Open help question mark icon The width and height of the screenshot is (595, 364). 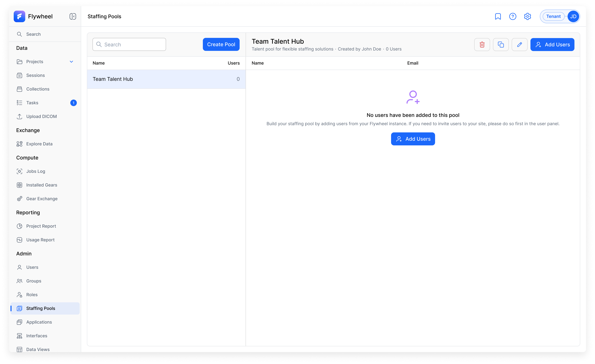[512, 16]
